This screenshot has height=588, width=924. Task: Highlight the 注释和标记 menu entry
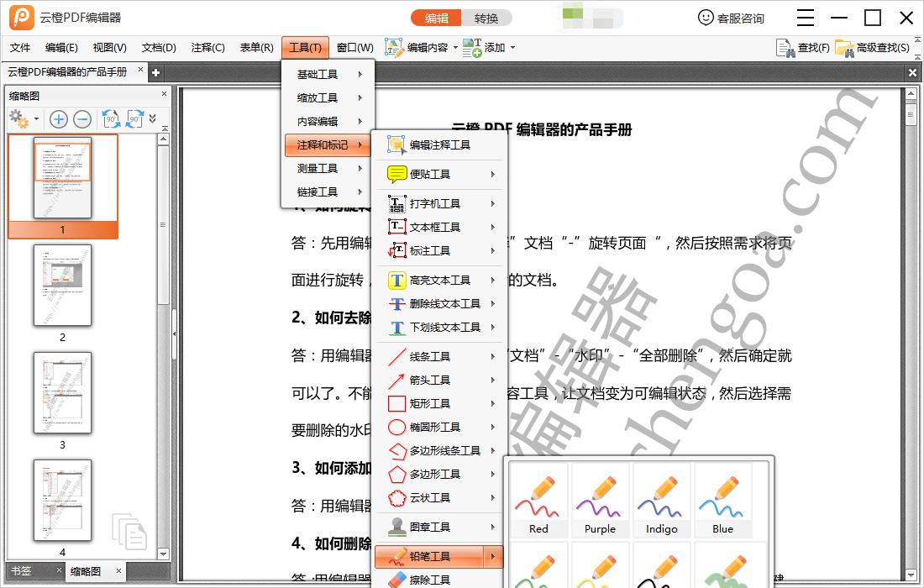[x=328, y=145]
